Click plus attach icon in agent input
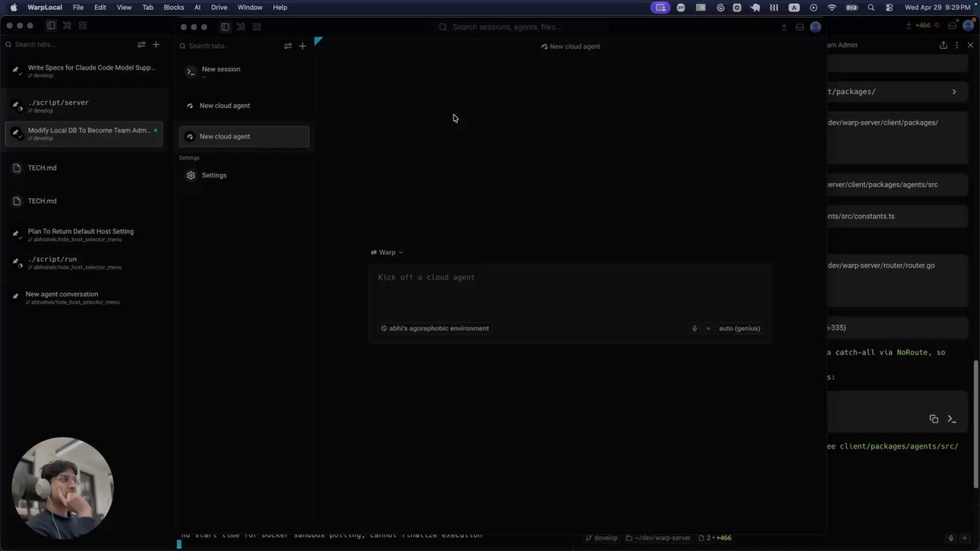This screenshot has height=551, width=980. pyautogui.click(x=708, y=328)
